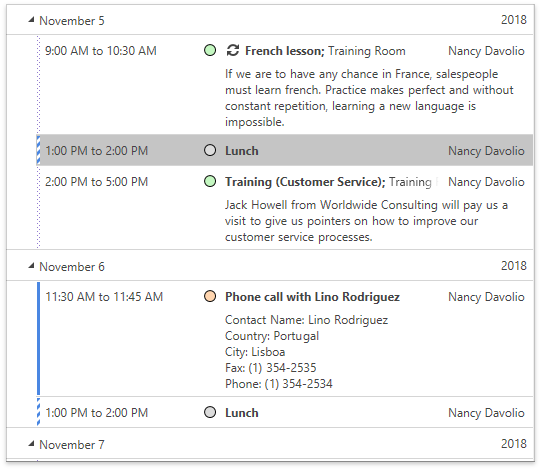
Task: Click the French lesson description paragraph
Action: click(369, 98)
